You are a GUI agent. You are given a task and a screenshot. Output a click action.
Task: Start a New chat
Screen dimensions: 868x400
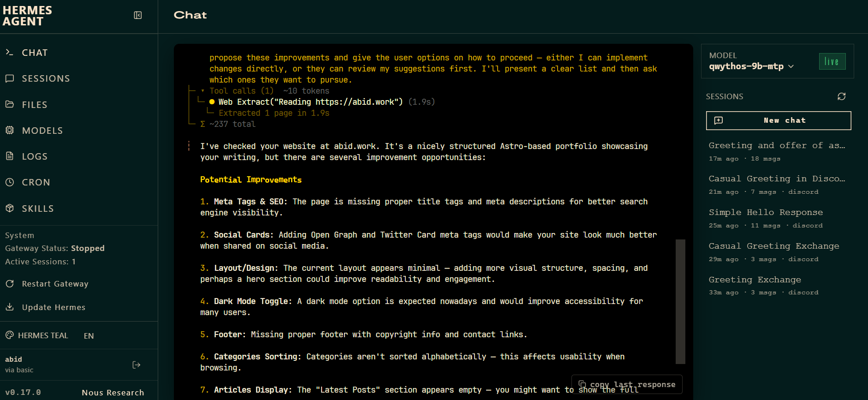point(779,120)
